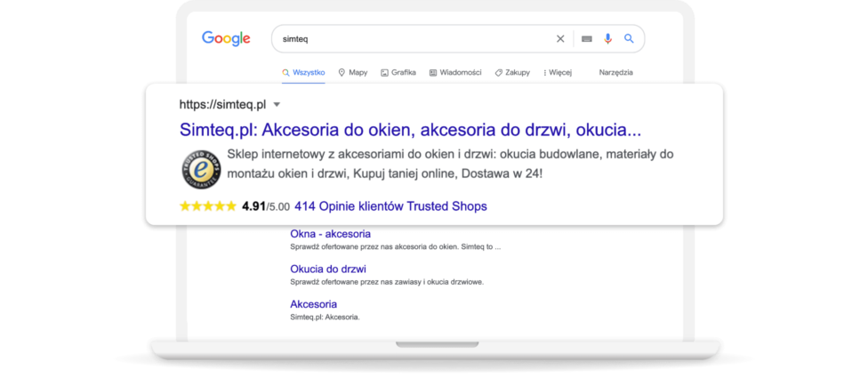Expand the arrow next to https://simteq.pl
The width and height of the screenshot is (868, 378).
pyautogui.click(x=277, y=104)
